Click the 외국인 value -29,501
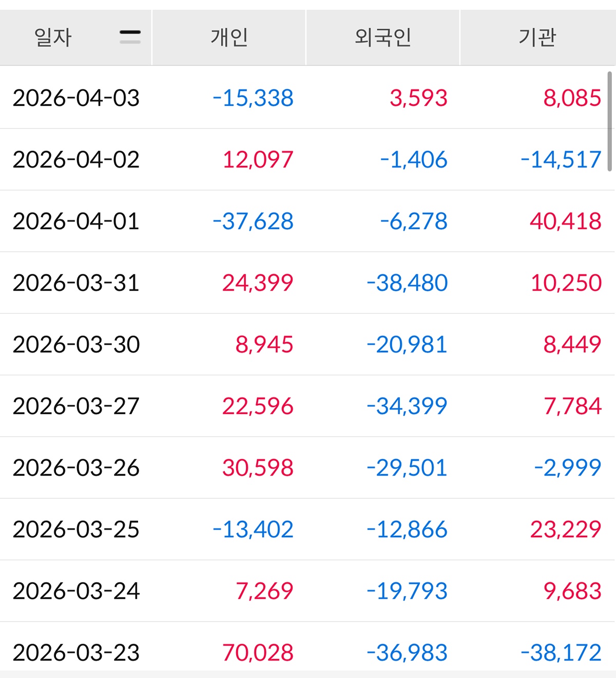This screenshot has width=616, height=678. coord(407,468)
